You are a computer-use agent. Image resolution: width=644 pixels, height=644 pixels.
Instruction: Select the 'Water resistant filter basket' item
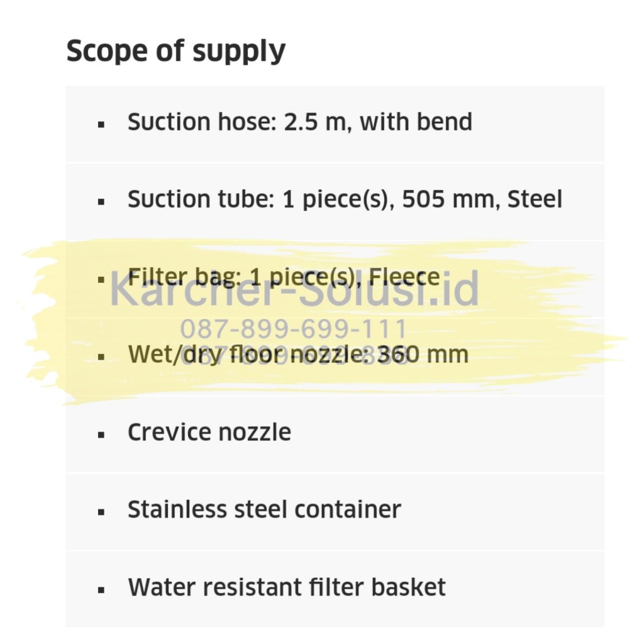[287, 587]
